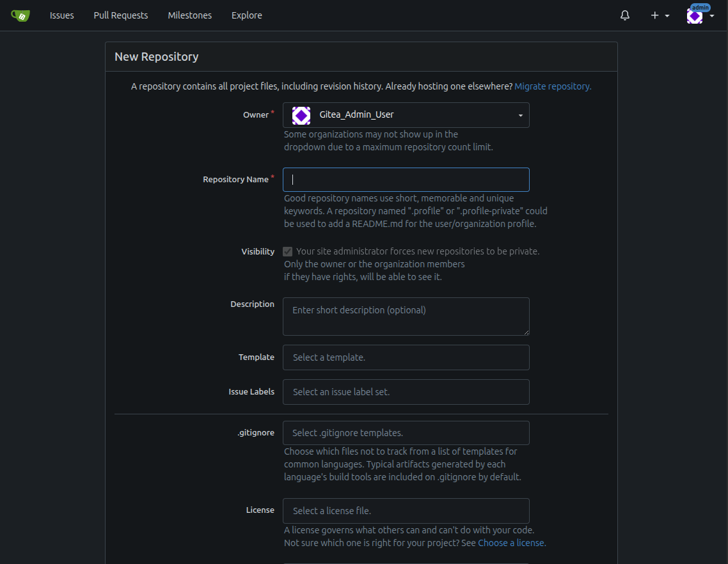Open the Explore navigation item

(x=246, y=15)
